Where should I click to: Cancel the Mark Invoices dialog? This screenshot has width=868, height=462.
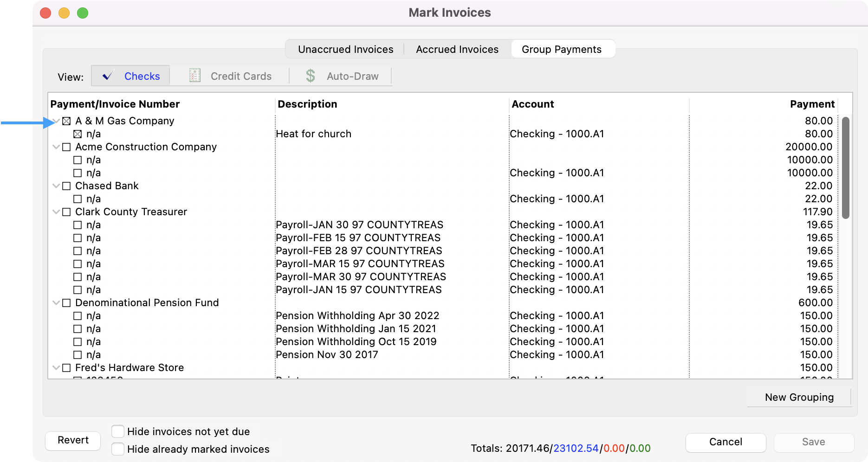coord(725,442)
